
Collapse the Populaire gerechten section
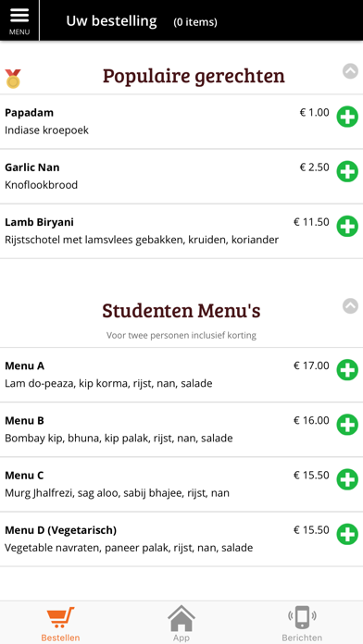[x=350, y=71]
